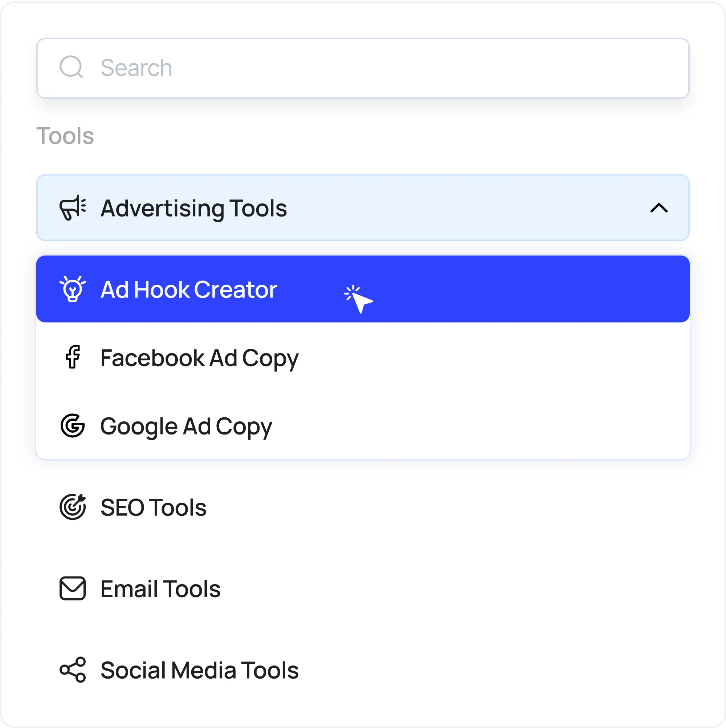Click the search magnifier icon
Screen dimensions: 726x728
tap(71, 67)
